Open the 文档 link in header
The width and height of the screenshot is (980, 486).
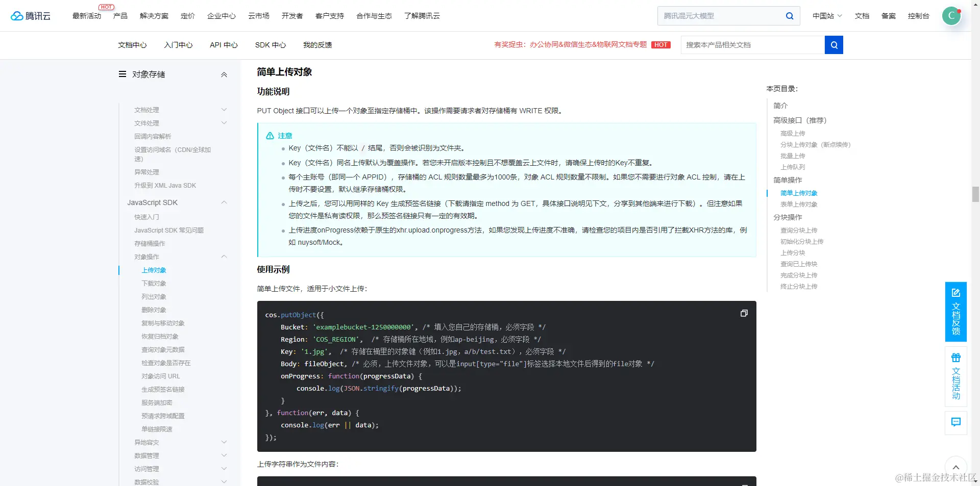(x=862, y=16)
